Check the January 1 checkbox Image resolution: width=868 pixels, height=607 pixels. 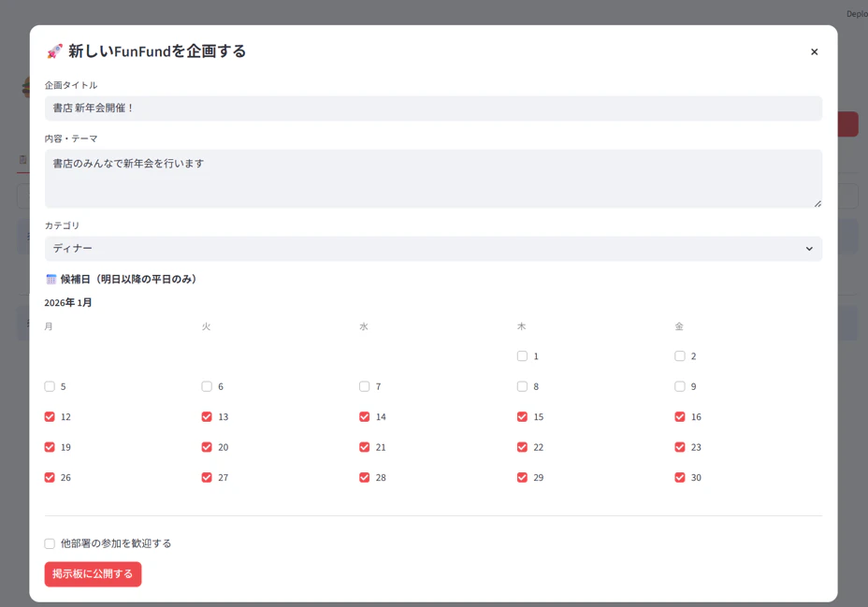522,355
